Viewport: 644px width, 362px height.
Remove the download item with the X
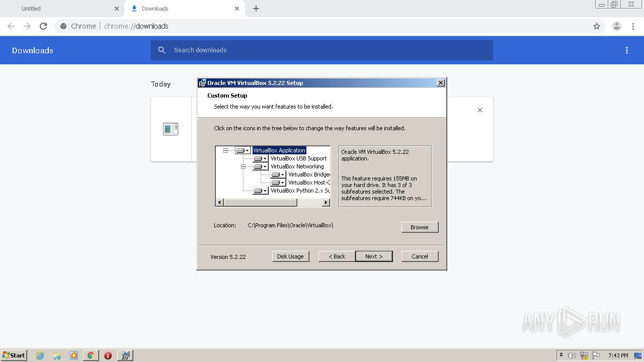(x=480, y=110)
